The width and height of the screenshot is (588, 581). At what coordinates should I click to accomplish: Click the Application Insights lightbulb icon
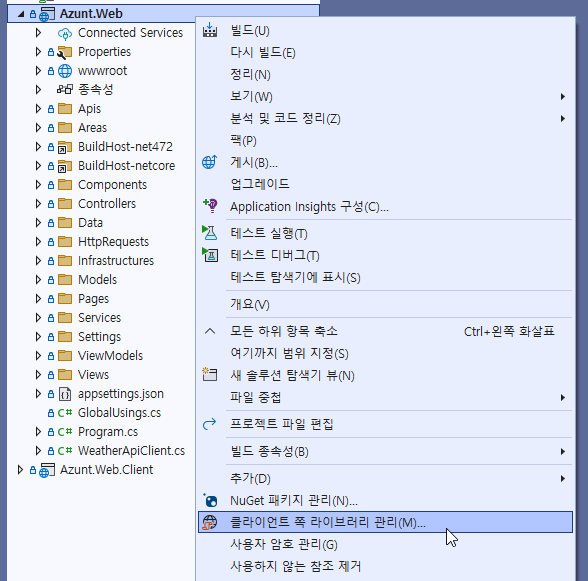click(210, 206)
